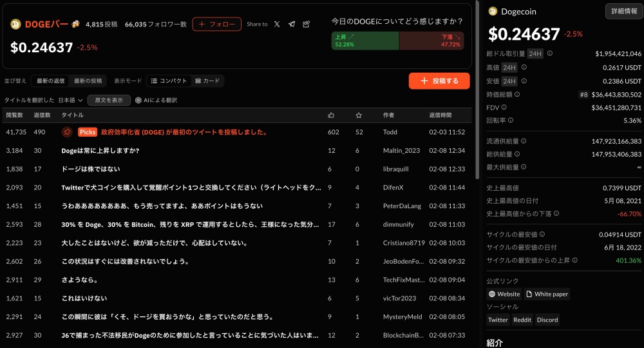Click the orange 投稿する button
Viewport: 644px width, 348px height.
pyautogui.click(x=439, y=81)
